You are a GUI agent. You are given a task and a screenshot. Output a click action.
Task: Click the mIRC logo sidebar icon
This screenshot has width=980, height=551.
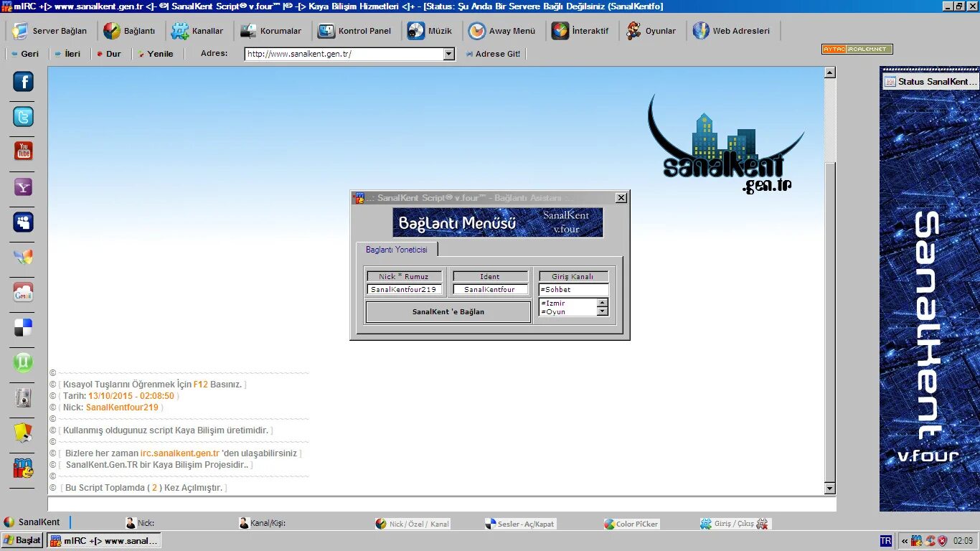24,468
